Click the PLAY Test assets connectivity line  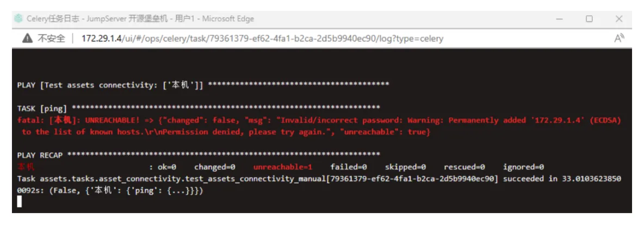(x=203, y=85)
